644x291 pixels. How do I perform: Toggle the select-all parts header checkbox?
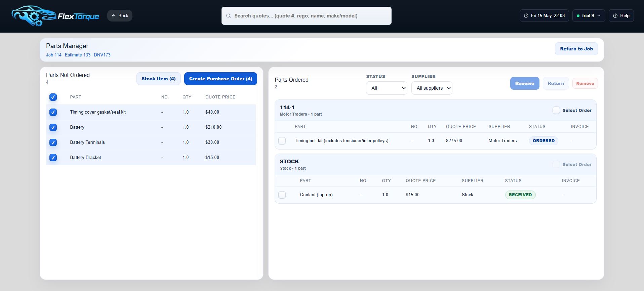tap(53, 97)
